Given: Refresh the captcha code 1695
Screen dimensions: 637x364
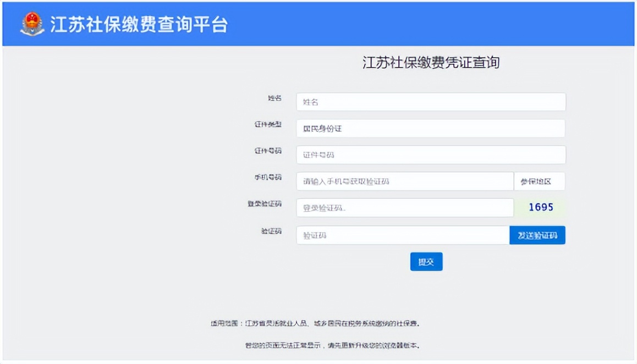Looking at the screenshot, I should 540,207.
